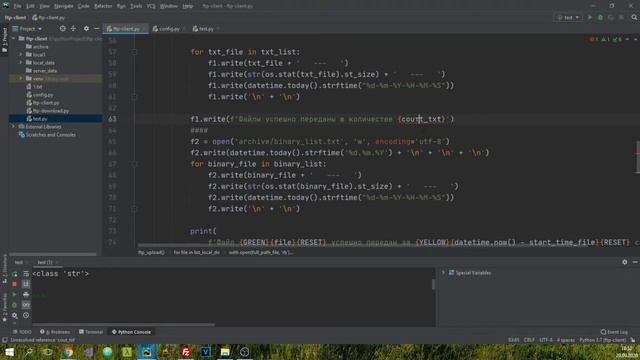Screen dimensions: 640x360
Task: Hide the Project tool window
Action: coord(96,29)
